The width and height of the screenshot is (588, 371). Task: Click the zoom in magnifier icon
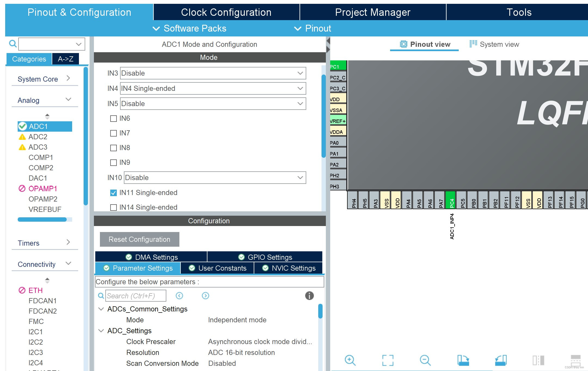coord(350,360)
